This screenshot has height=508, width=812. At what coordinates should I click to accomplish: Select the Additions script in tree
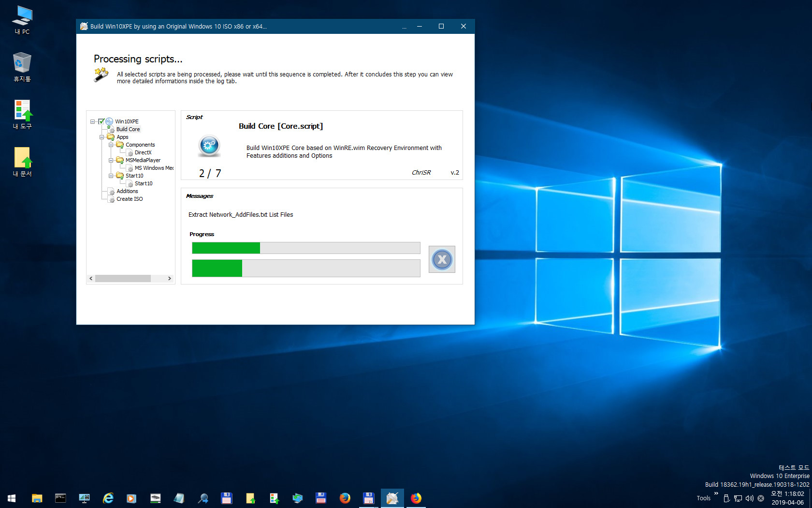[127, 191]
